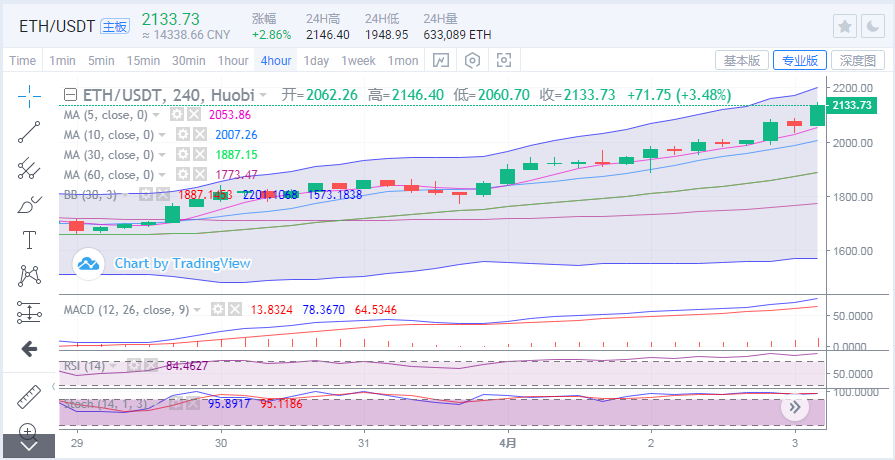Expand the Huobi symbol dropdown arrow

point(263,95)
